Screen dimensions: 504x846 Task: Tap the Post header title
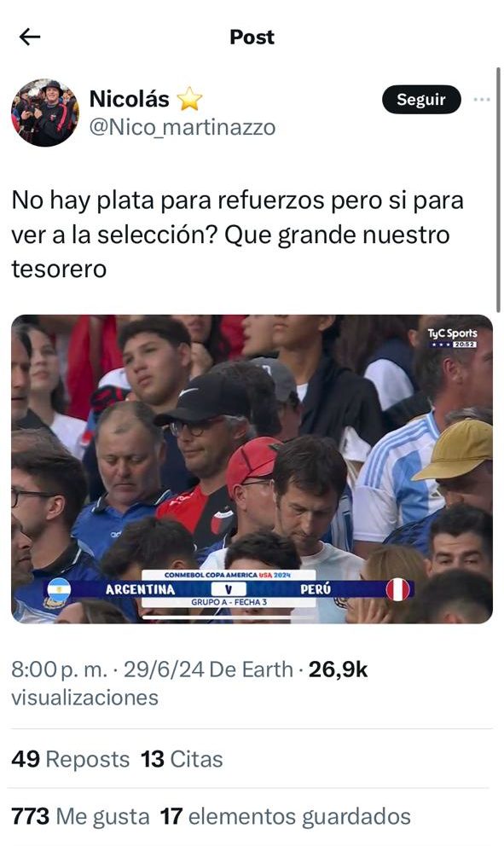252,37
